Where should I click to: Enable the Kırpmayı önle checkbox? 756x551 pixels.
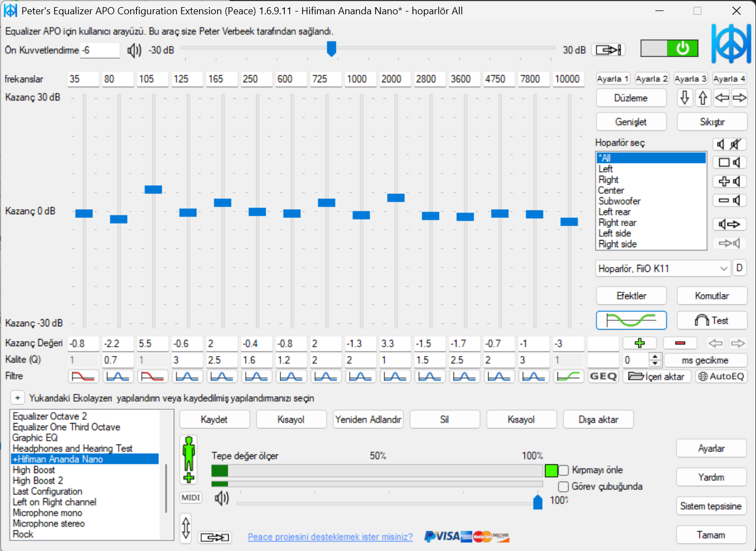tap(564, 470)
